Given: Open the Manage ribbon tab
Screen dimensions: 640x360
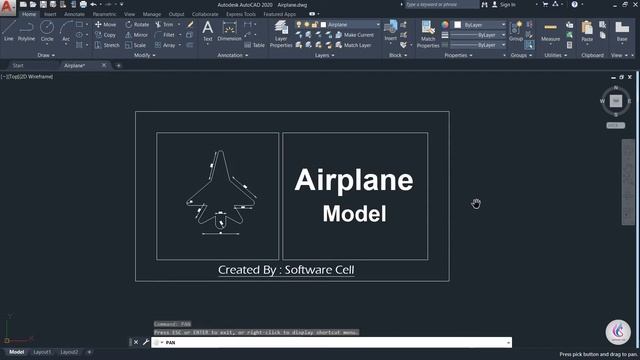Looking at the screenshot, I should [x=151, y=14].
